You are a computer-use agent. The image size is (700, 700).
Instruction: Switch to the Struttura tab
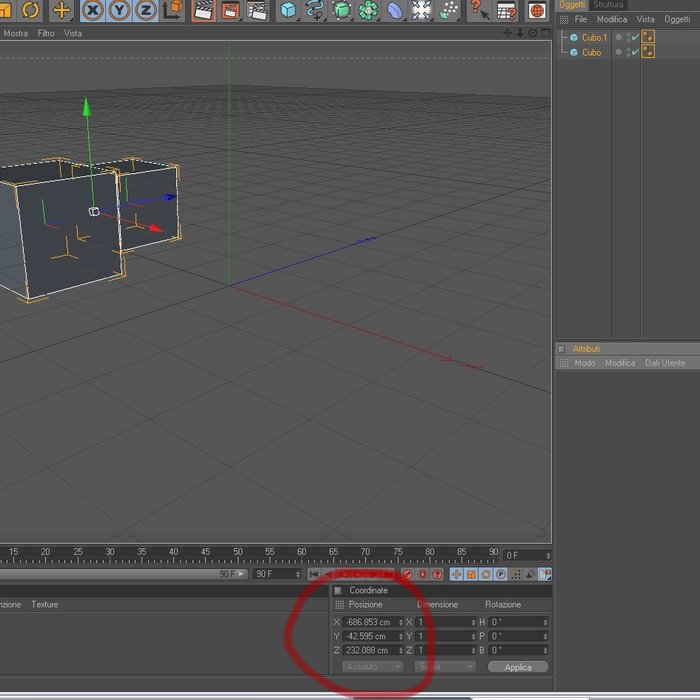608,5
